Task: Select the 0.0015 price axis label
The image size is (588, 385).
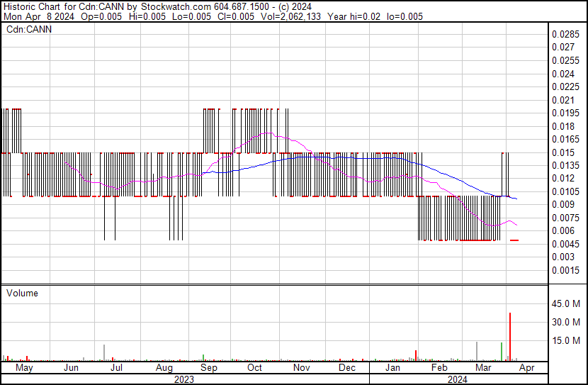Action: click(565, 271)
